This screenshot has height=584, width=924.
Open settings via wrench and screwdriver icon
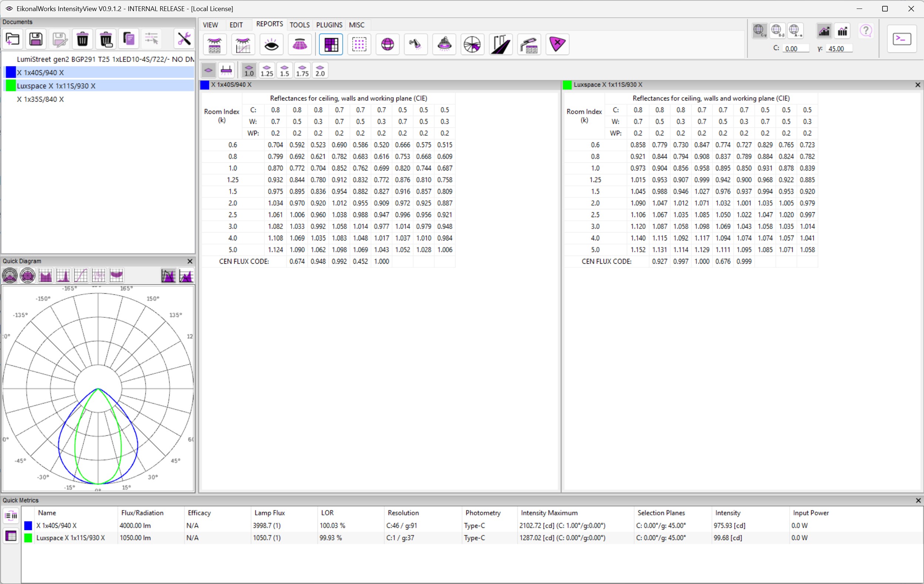click(184, 39)
